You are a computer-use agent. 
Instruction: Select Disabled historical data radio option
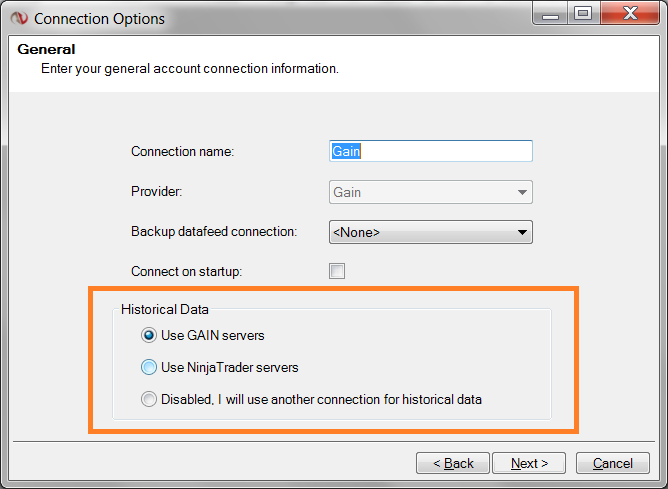[149, 399]
